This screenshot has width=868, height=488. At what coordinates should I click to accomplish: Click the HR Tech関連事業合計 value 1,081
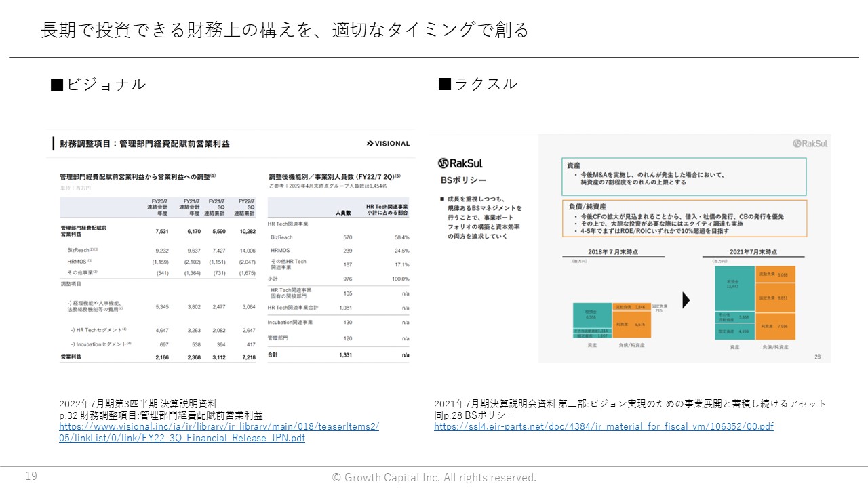click(346, 308)
